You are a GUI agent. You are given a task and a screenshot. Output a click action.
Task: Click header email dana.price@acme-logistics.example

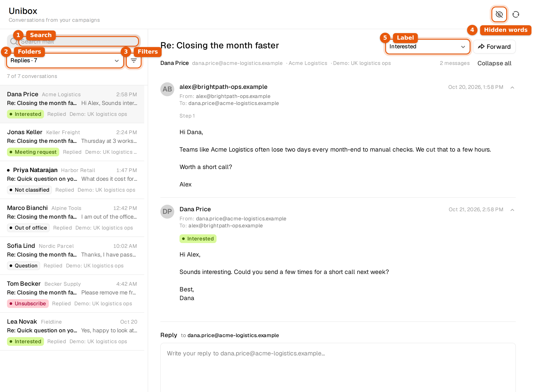click(x=237, y=63)
